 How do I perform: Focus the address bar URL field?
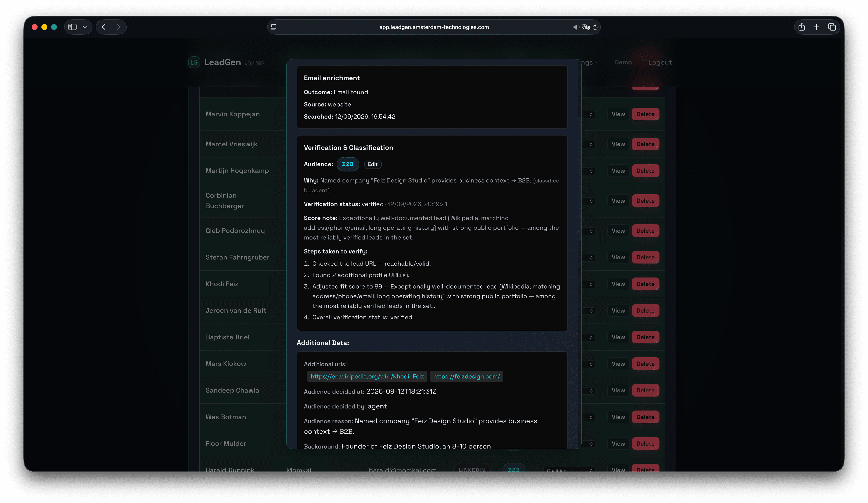click(x=434, y=27)
